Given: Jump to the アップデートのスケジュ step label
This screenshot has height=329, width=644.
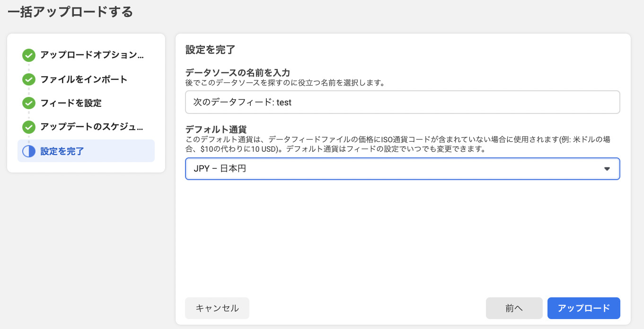Looking at the screenshot, I should point(91,127).
